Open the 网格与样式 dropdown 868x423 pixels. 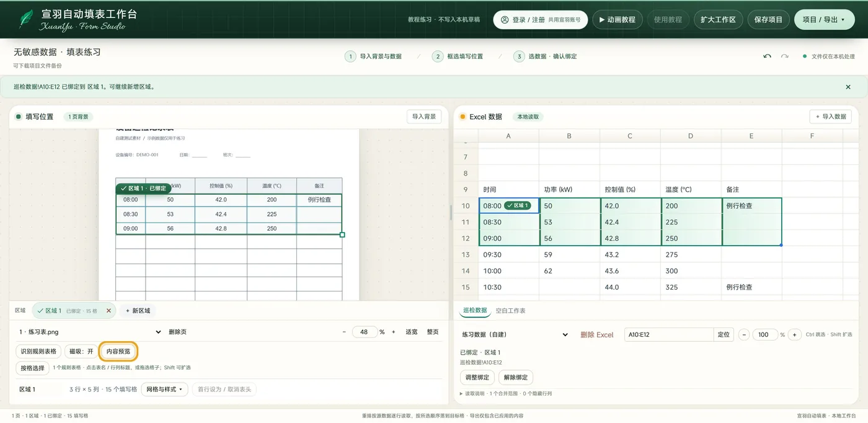pos(164,390)
